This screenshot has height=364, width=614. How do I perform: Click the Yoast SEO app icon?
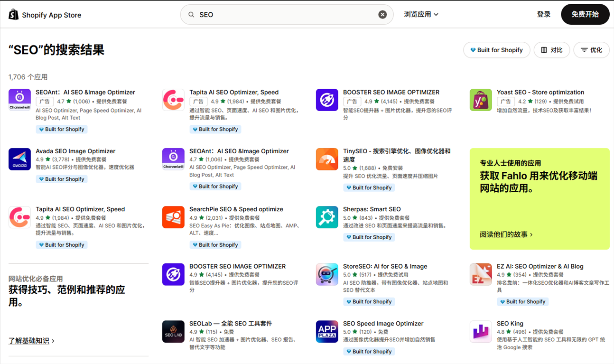481,100
